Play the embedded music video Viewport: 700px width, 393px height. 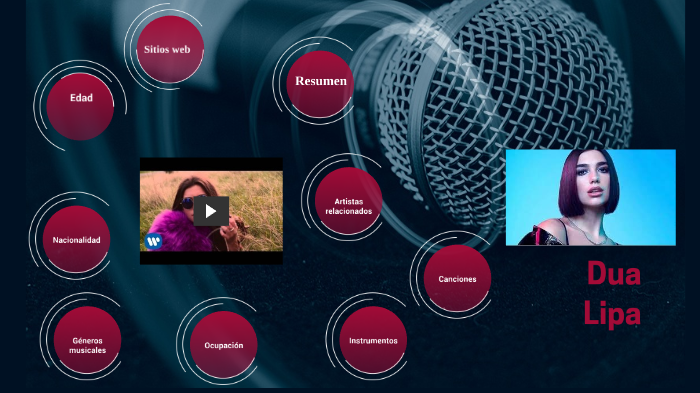[x=211, y=211]
